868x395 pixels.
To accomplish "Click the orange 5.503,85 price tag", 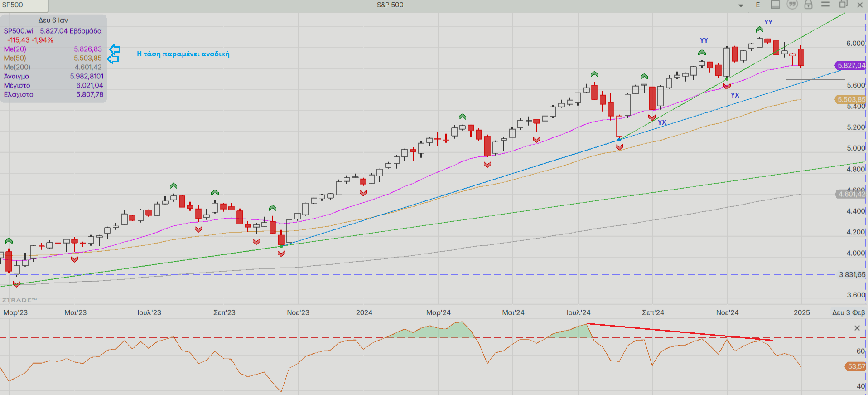I will [850, 99].
